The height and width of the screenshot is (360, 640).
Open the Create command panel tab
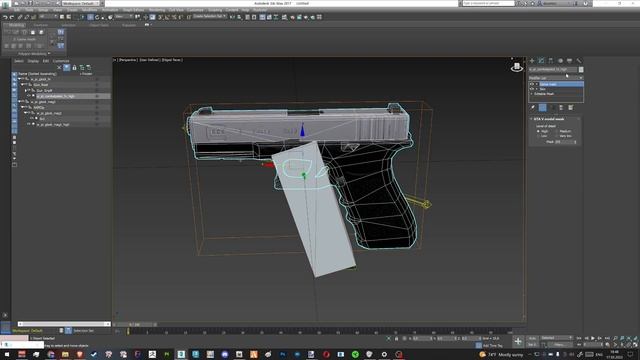[532, 61]
